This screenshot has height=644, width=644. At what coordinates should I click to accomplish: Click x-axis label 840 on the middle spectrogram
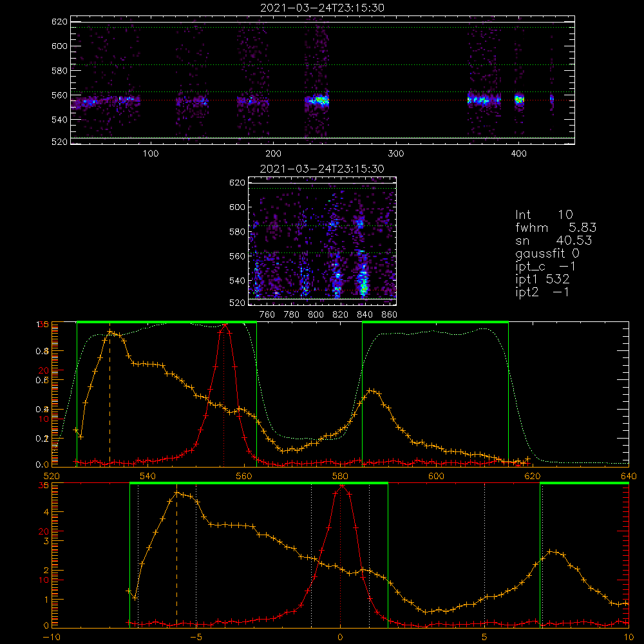[365, 315]
